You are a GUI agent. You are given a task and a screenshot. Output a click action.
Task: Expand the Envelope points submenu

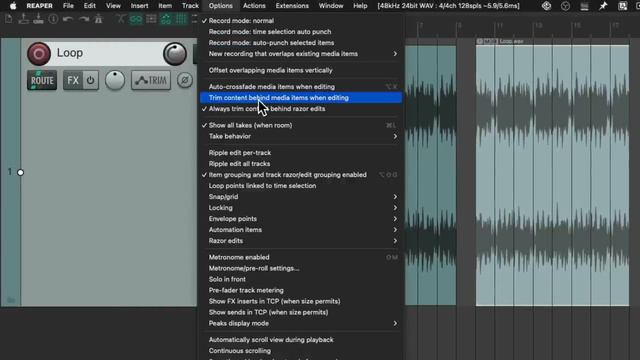point(301,219)
